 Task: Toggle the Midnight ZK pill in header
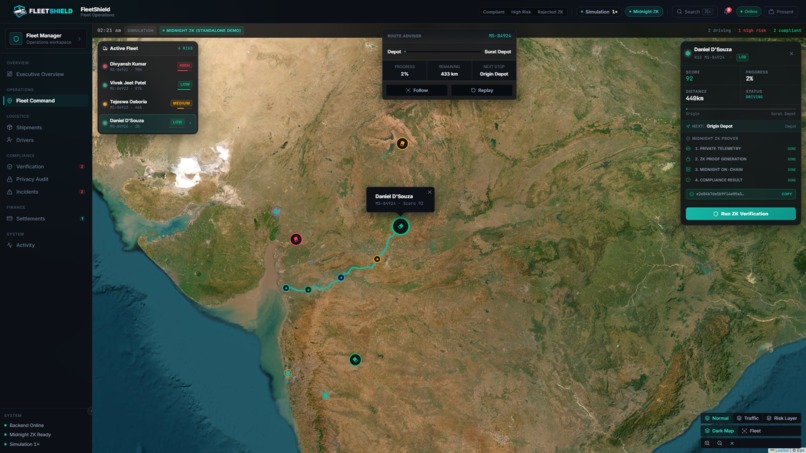(x=644, y=12)
